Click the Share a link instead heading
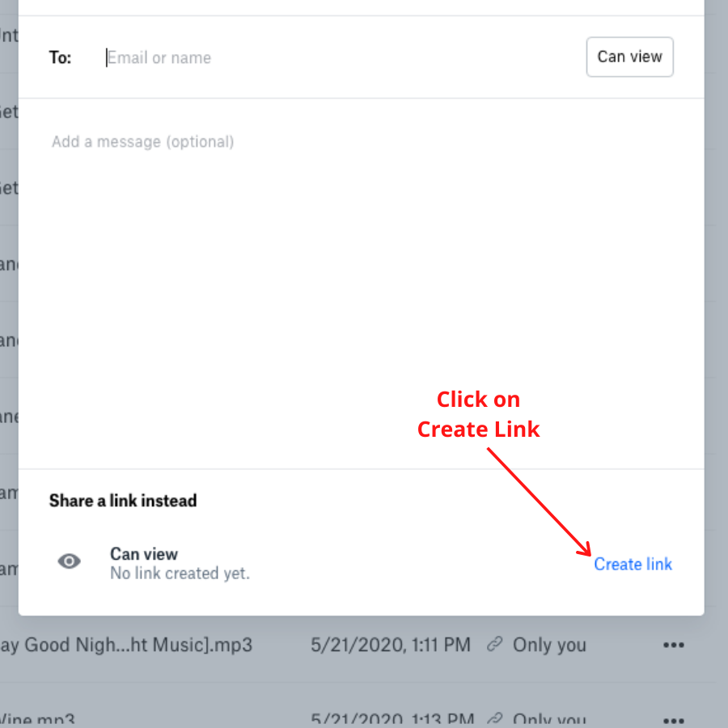The width and height of the screenshot is (728, 728). pos(123,501)
